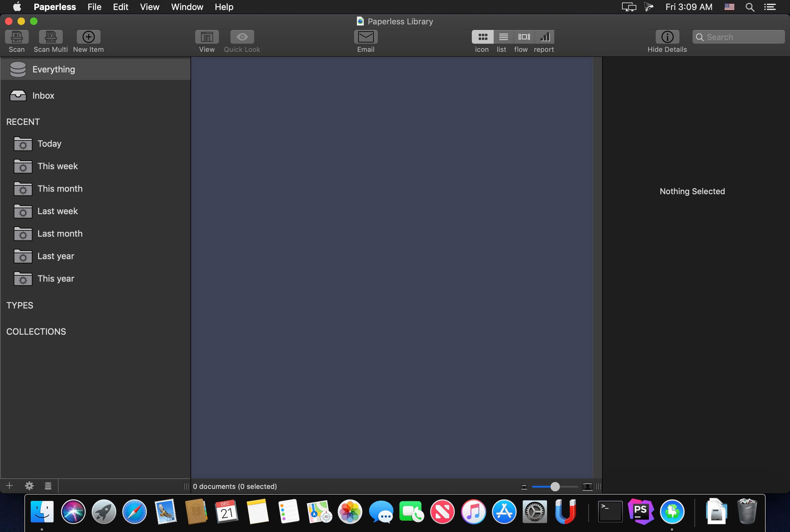This screenshot has height=532, width=790.
Task: Adjust the thumbnail size slider
Action: (x=555, y=486)
